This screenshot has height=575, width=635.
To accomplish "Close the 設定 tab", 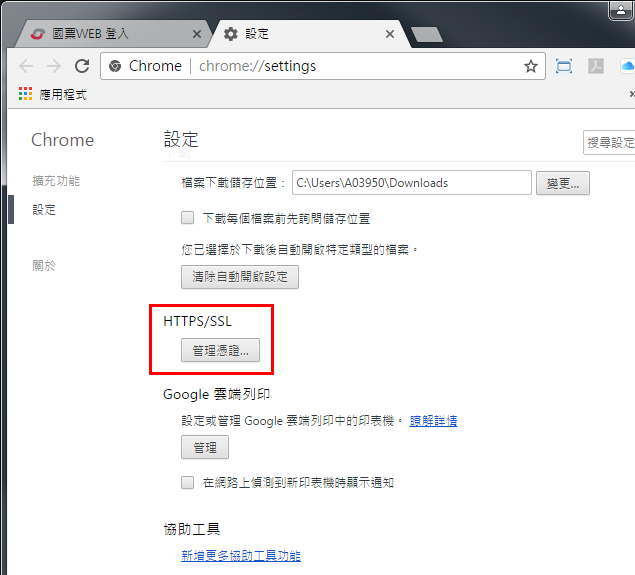I will tap(390, 34).
